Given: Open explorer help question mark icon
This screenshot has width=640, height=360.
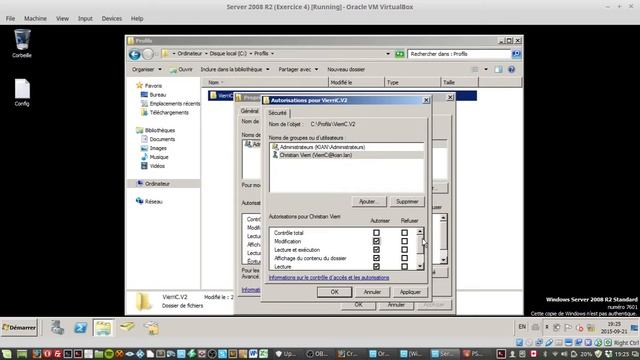Looking at the screenshot, I should coord(511,69).
